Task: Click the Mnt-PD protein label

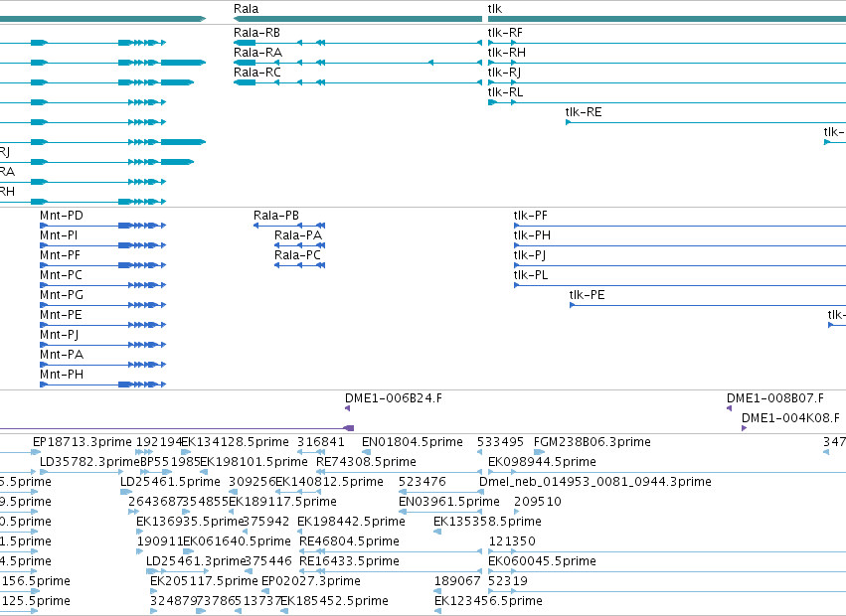Action: [62, 216]
